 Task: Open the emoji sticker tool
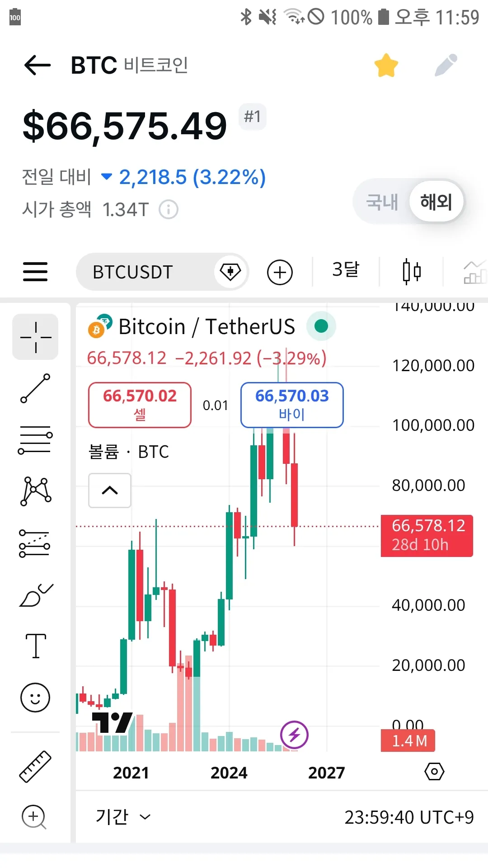pyautogui.click(x=35, y=697)
